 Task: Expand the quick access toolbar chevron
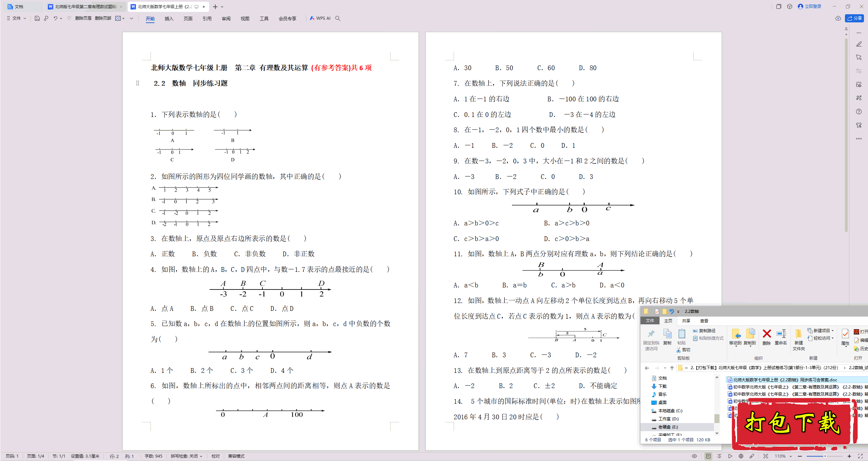click(132, 18)
